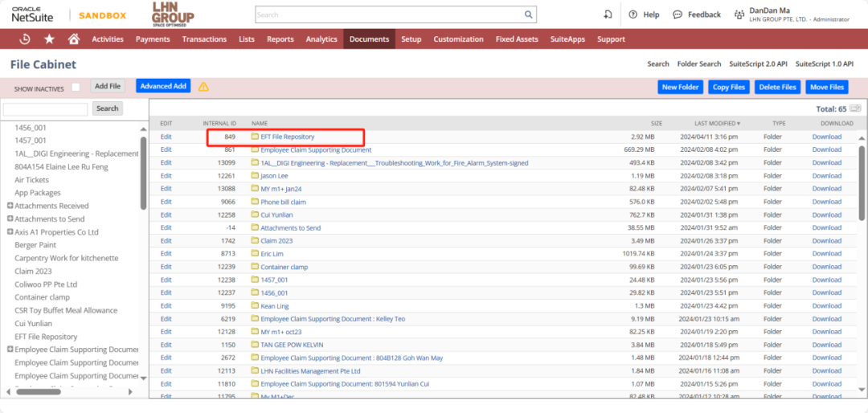The image size is (868, 413).
Task: Click the Copy Files button
Action: click(x=729, y=88)
